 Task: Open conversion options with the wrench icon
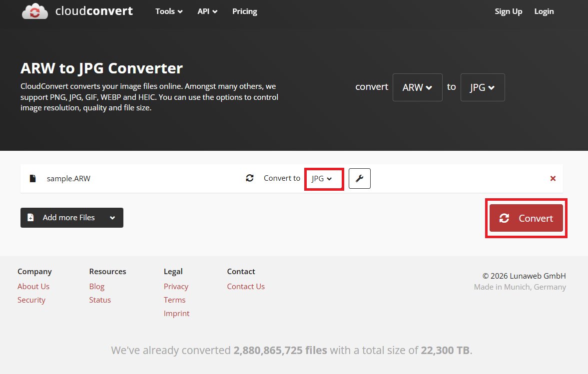coord(359,178)
